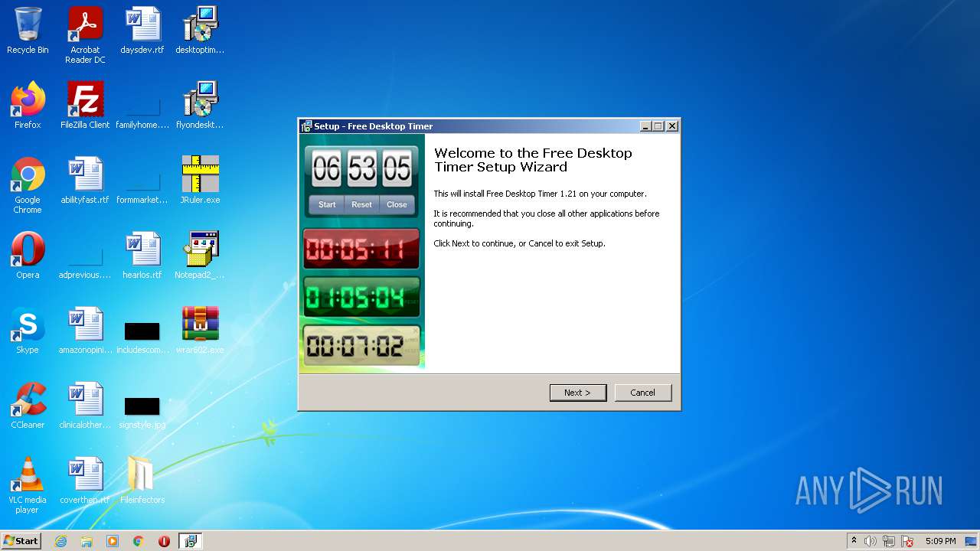Click the Setup window title bar icon

[306, 126]
